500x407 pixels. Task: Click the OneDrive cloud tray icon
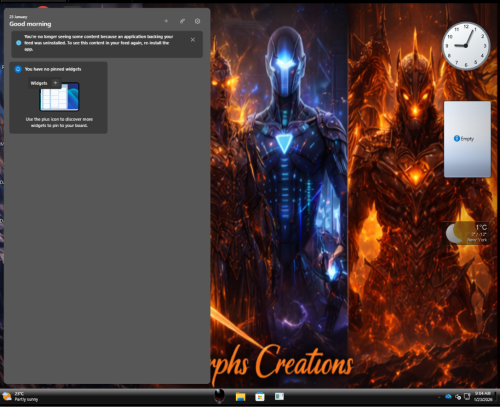tap(448, 396)
